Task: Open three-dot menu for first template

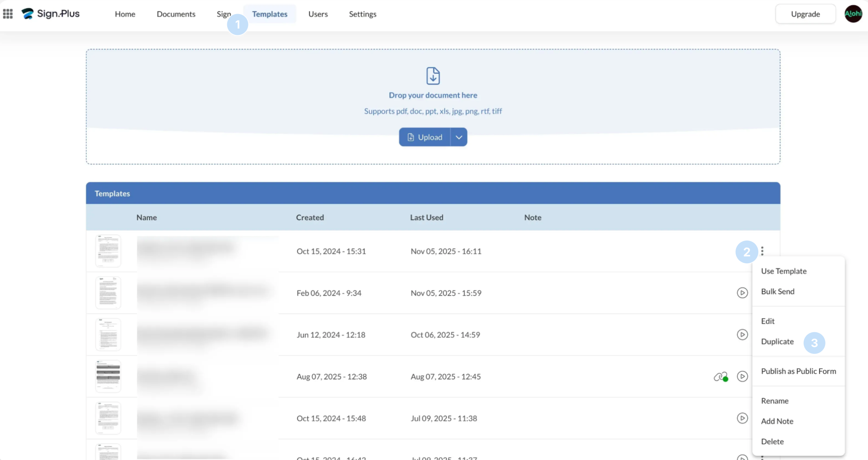Action: coord(762,251)
